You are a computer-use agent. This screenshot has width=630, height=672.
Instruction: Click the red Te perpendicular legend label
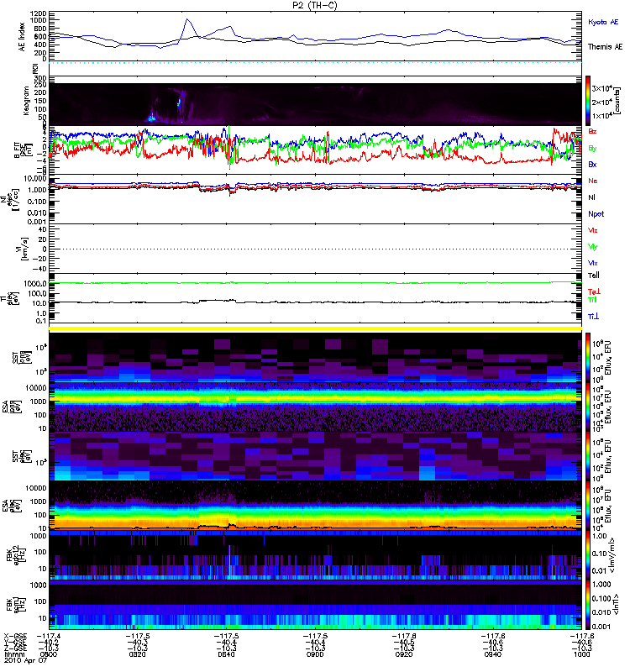594,291
